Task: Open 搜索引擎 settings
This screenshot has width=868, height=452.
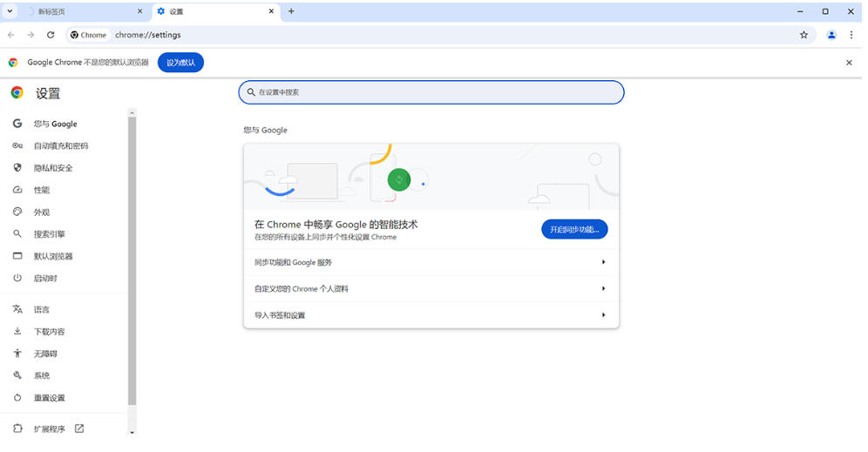Action: (x=50, y=234)
